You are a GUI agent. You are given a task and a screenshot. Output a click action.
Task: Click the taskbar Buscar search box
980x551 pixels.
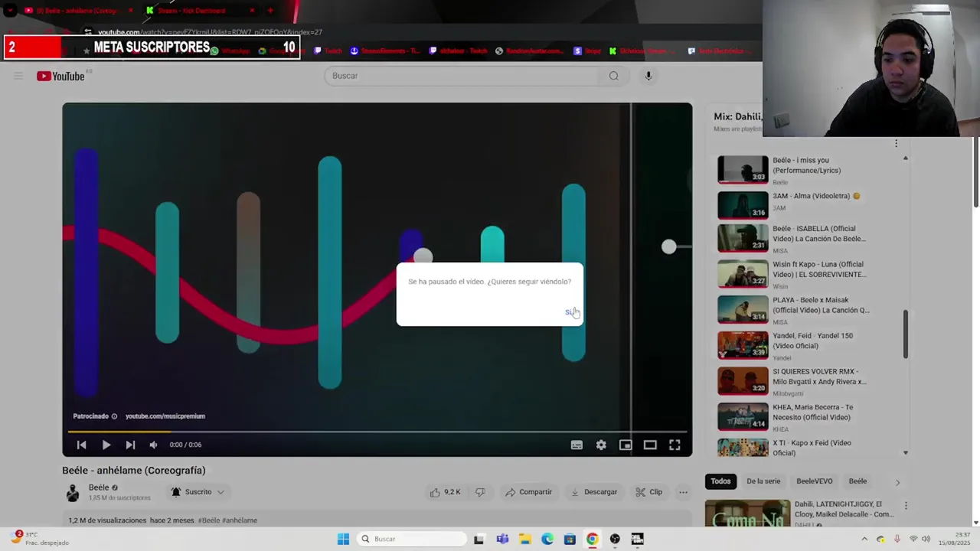[x=413, y=539]
